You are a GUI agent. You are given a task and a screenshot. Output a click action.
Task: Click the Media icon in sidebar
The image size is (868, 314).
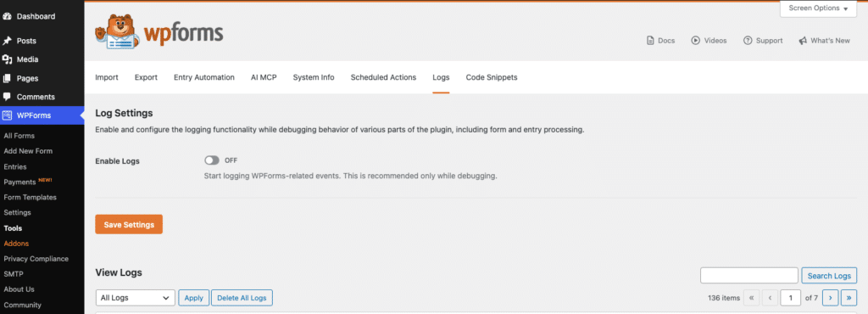tap(7, 59)
